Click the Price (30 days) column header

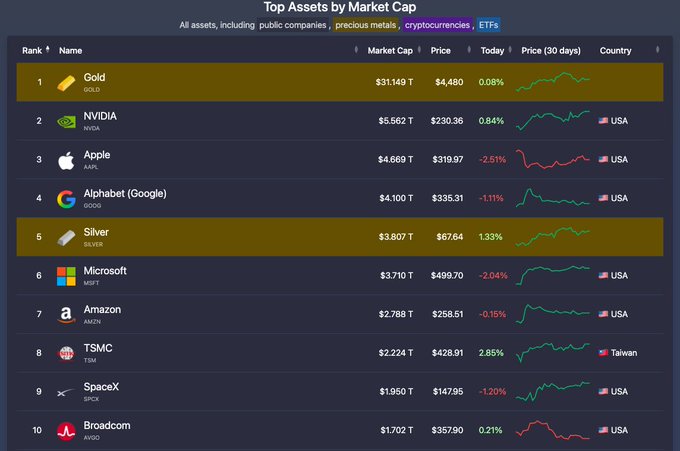coord(551,50)
